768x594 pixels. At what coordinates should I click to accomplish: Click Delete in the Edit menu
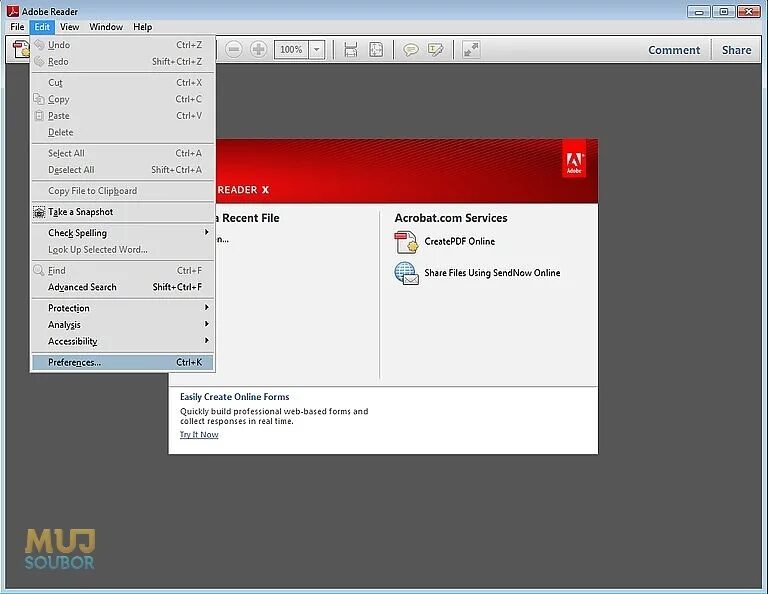[x=123, y=133]
